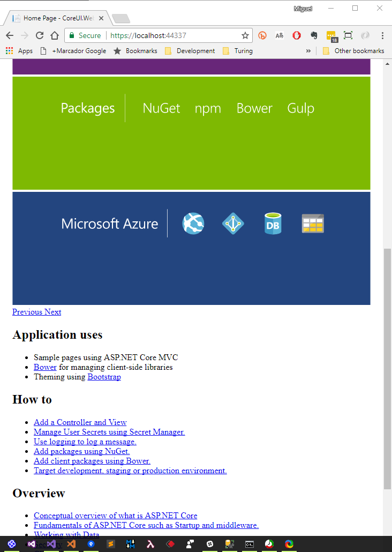Click the Next carousel link
Screen dimensions: 392x552
coord(53,312)
